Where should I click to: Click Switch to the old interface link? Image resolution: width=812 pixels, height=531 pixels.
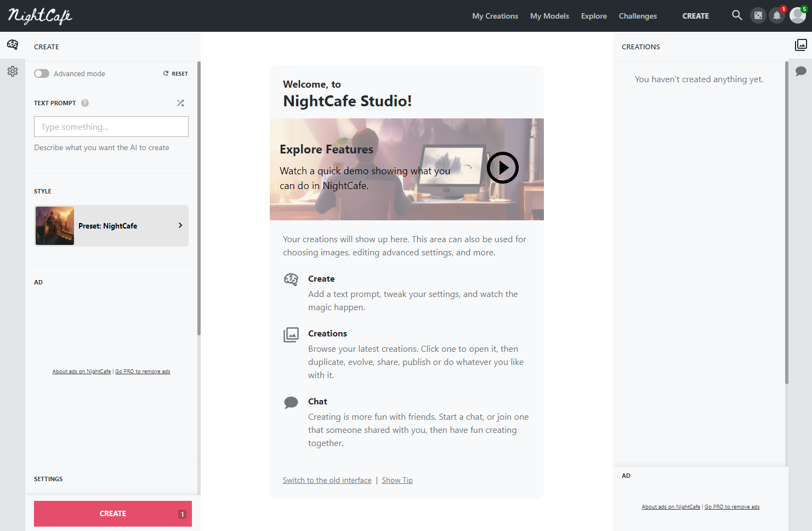tap(327, 480)
